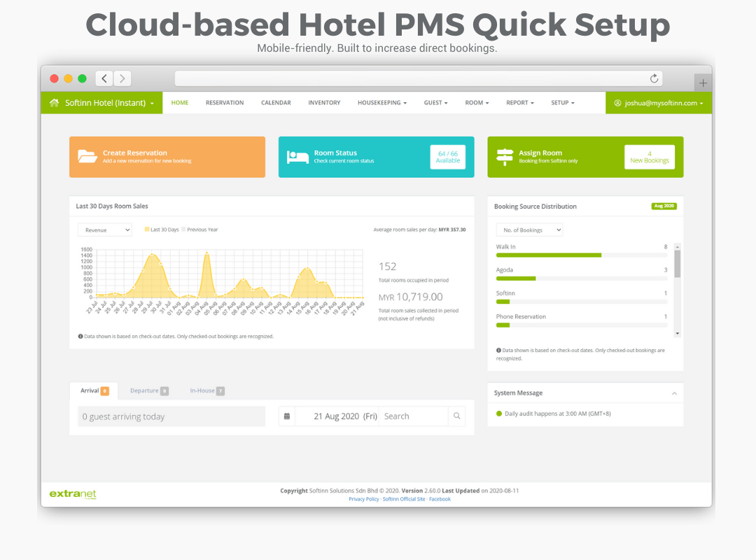Click the 4 New Bookings button
Screen dimensions: 756x560
pos(649,157)
